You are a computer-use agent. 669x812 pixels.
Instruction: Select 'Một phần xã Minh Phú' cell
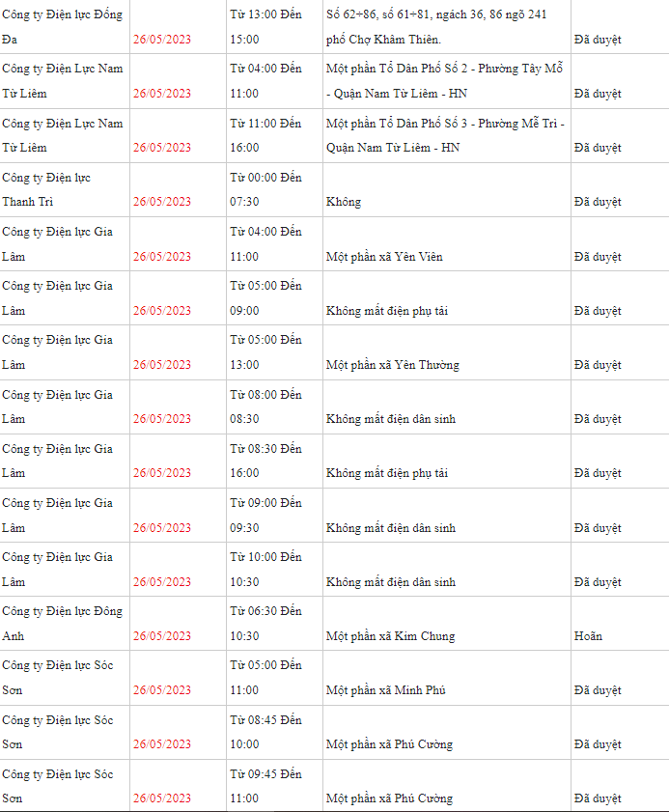[447, 678]
